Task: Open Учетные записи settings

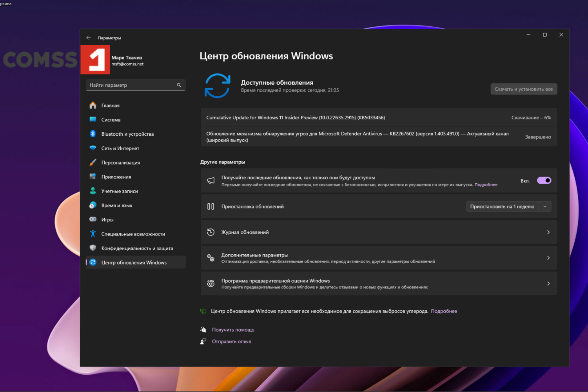Action: (136, 191)
